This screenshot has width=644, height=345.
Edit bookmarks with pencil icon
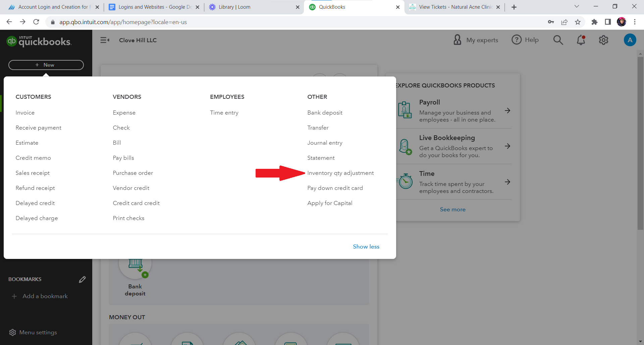coord(82,279)
